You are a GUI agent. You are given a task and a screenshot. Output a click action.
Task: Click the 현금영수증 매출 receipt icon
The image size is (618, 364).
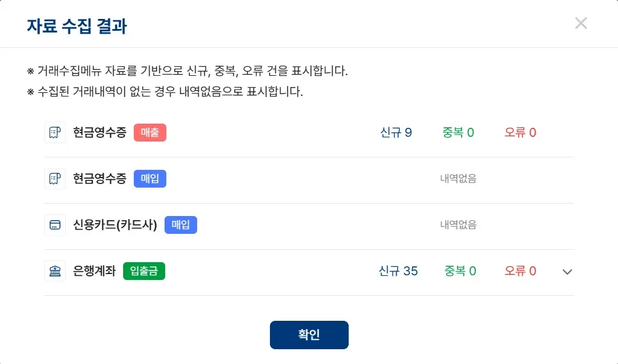pyautogui.click(x=54, y=132)
